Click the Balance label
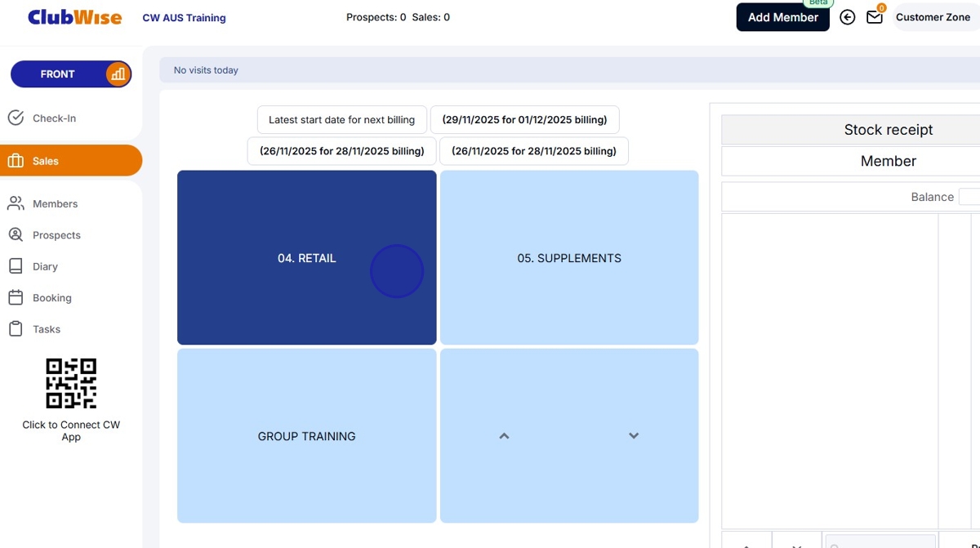This screenshot has height=548, width=980. tap(932, 197)
